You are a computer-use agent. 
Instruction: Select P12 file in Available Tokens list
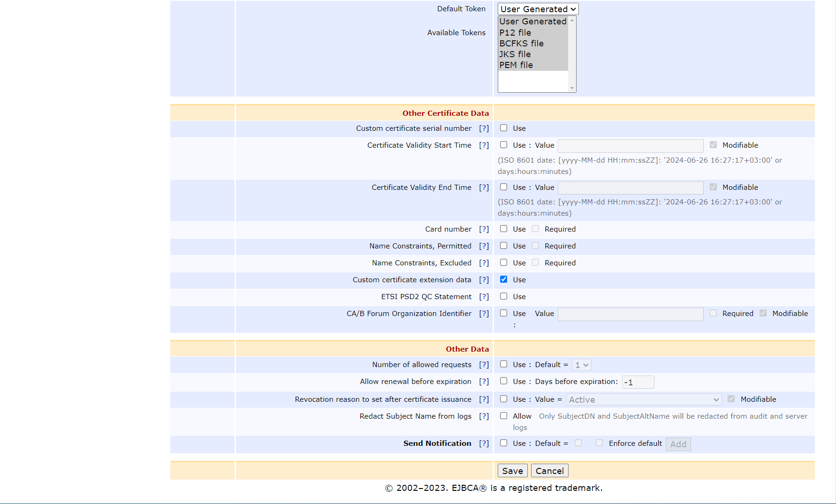point(515,32)
